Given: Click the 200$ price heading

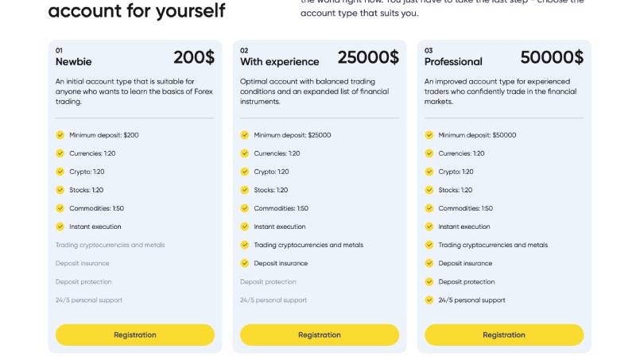Looking at the screenshot, I should point(194,57).
